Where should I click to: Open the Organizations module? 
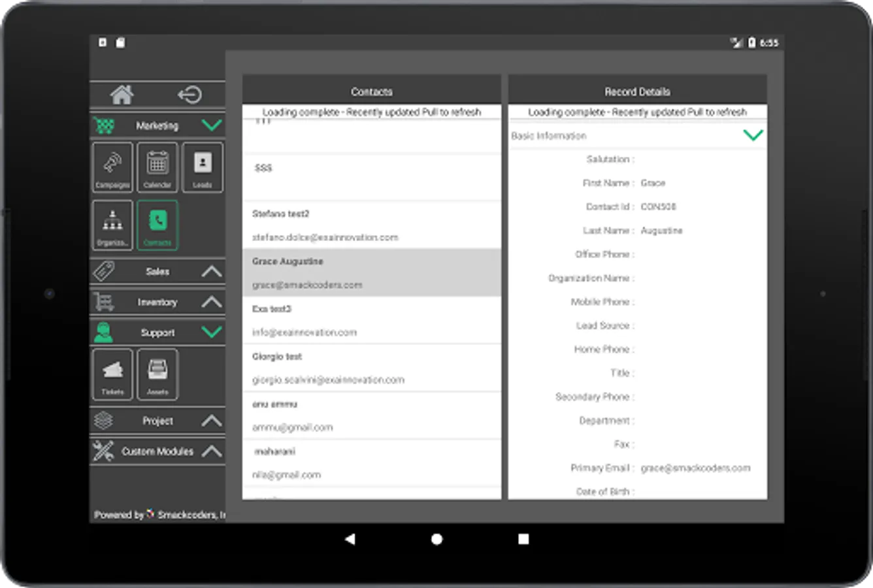coord(112,225)
